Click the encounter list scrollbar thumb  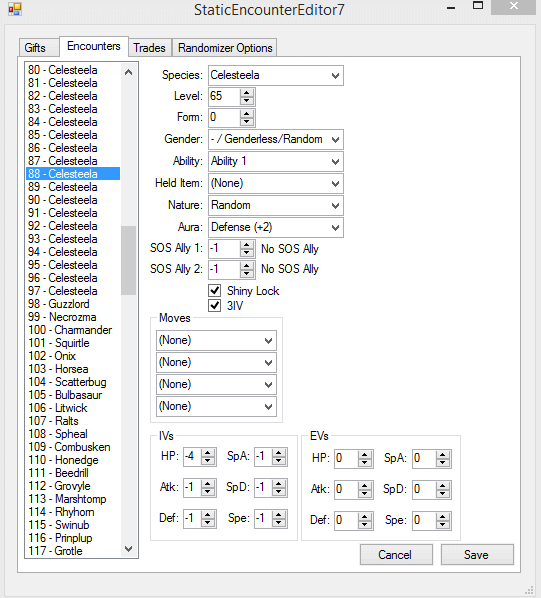pyautogui.click(x=128, y=260)
